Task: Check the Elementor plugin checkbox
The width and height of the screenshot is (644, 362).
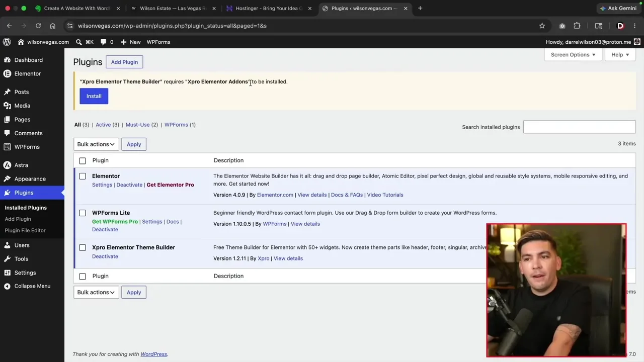Action: [83, 176]
